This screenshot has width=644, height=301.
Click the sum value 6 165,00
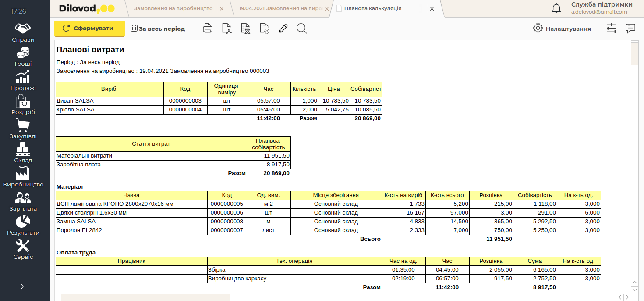pos(535,270)
